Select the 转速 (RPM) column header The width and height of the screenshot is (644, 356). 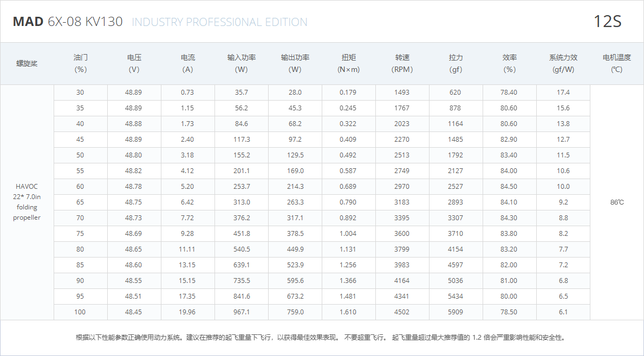[x=402, y=64]
